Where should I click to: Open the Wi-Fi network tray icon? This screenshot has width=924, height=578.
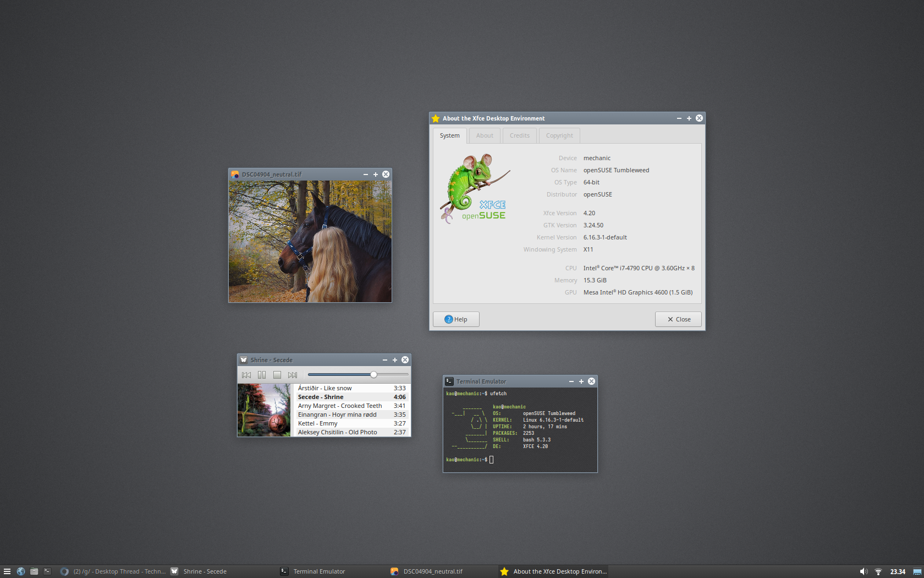[x=878, y=571]
